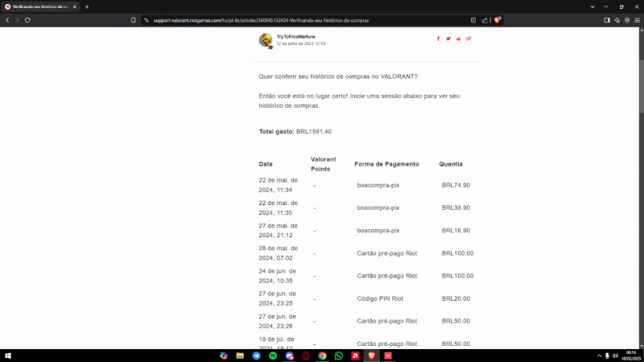Screen dimensions: 644x362
Task: Click the Valorant Points column header
Action: pos(324,164)
